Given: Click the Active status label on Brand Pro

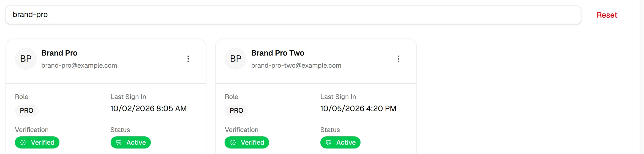Looking at the screenshot, I should [136, 142].
